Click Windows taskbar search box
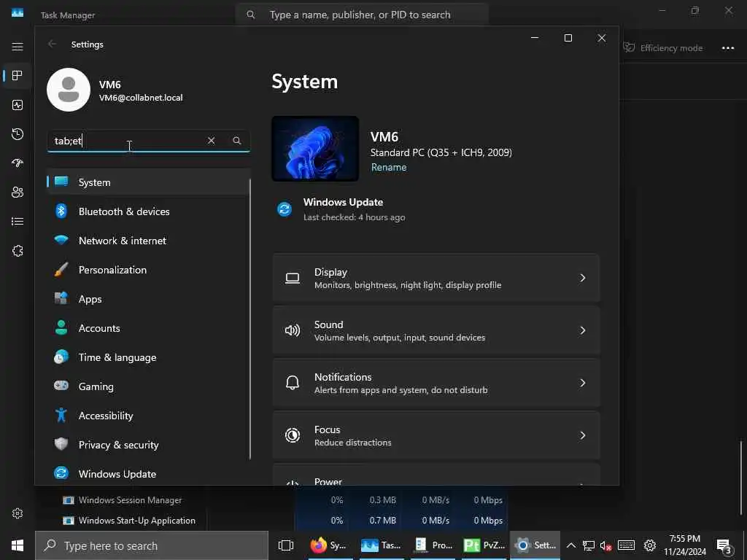The image size is (747, 560). [152, 545]
